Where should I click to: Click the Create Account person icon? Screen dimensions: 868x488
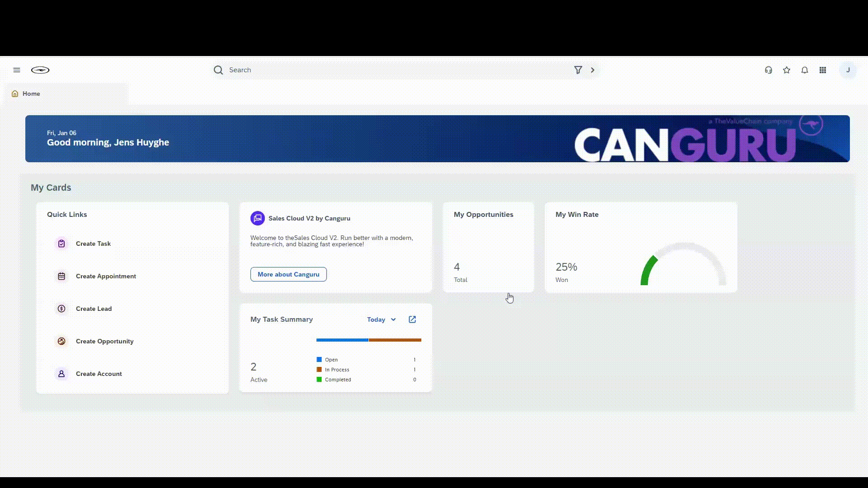click(x=61, y=374)
